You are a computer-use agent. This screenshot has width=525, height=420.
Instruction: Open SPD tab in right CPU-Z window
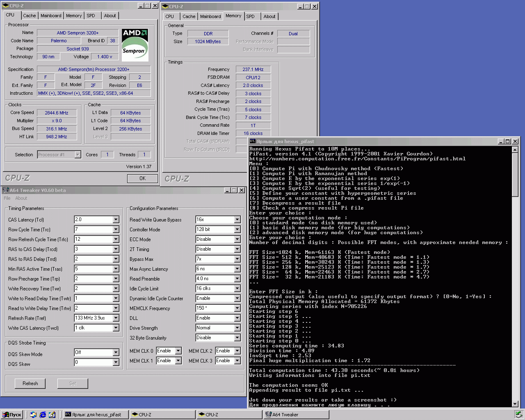pyautogui.click(x=250, y=16)
